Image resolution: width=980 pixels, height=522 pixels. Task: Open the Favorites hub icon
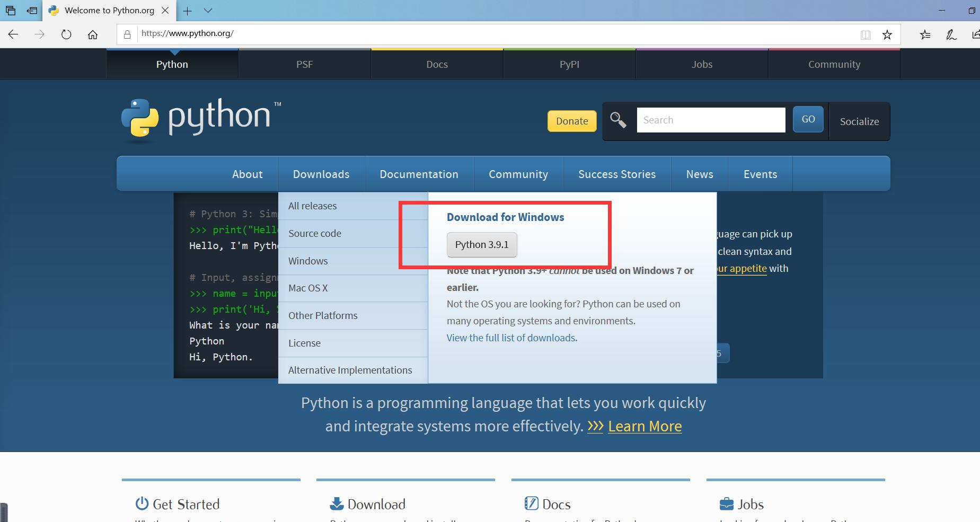click(925, 34)
